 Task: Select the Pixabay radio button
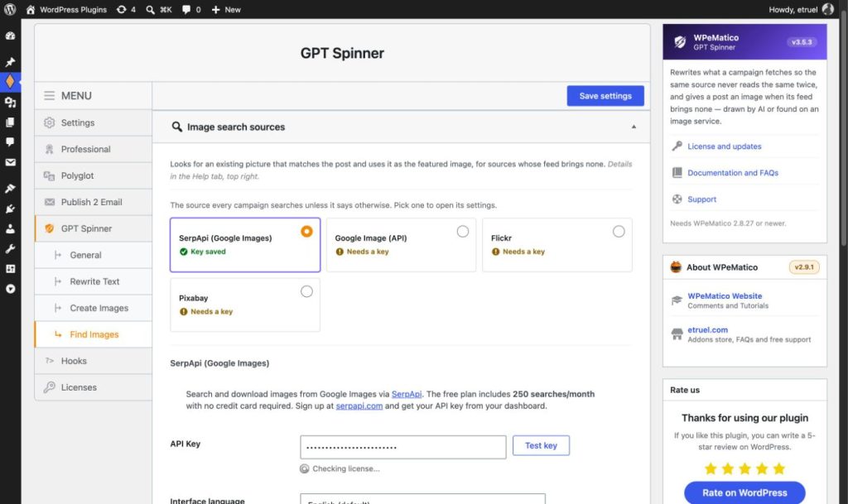[306, 291]
